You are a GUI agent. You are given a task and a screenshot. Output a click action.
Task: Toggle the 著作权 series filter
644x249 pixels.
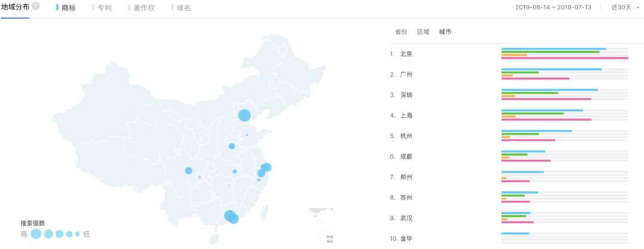pos(141,8)
